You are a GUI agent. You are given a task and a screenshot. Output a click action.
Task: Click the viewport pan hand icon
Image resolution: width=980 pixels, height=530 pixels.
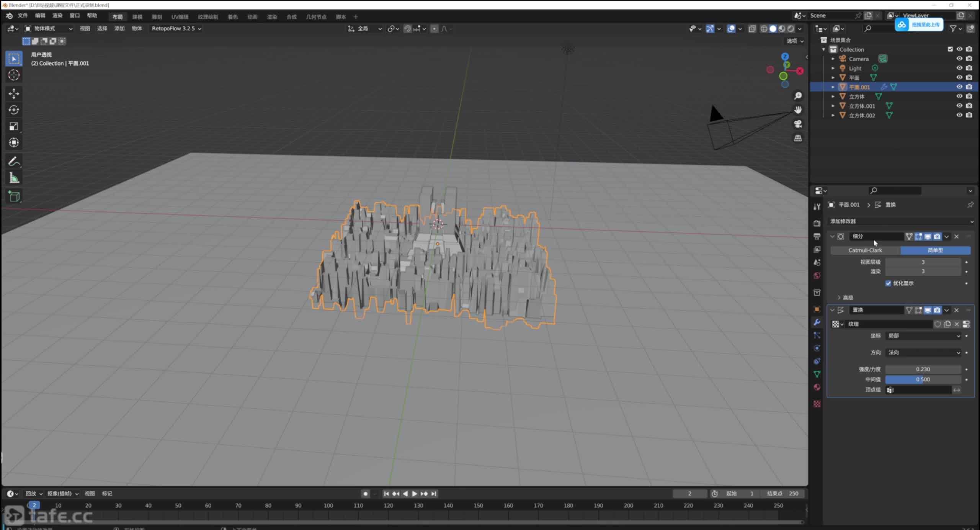pyautogui.click(x=798, y=110)
